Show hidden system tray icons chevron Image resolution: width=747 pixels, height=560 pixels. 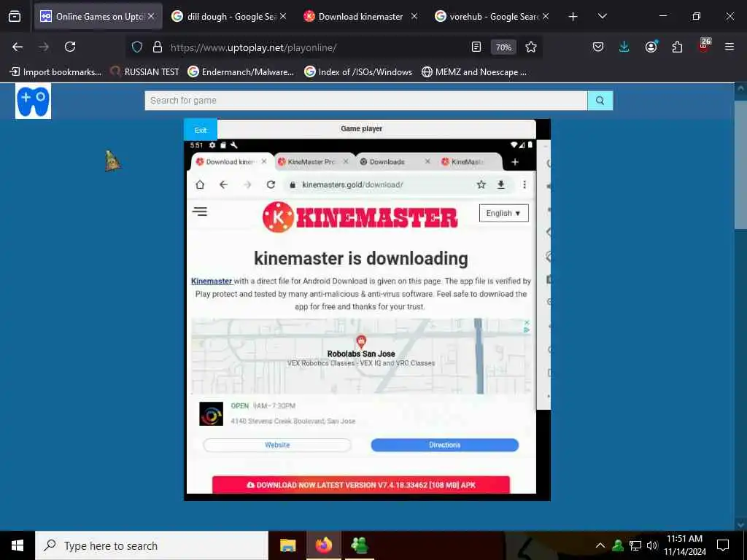click(x=600, y=545)
